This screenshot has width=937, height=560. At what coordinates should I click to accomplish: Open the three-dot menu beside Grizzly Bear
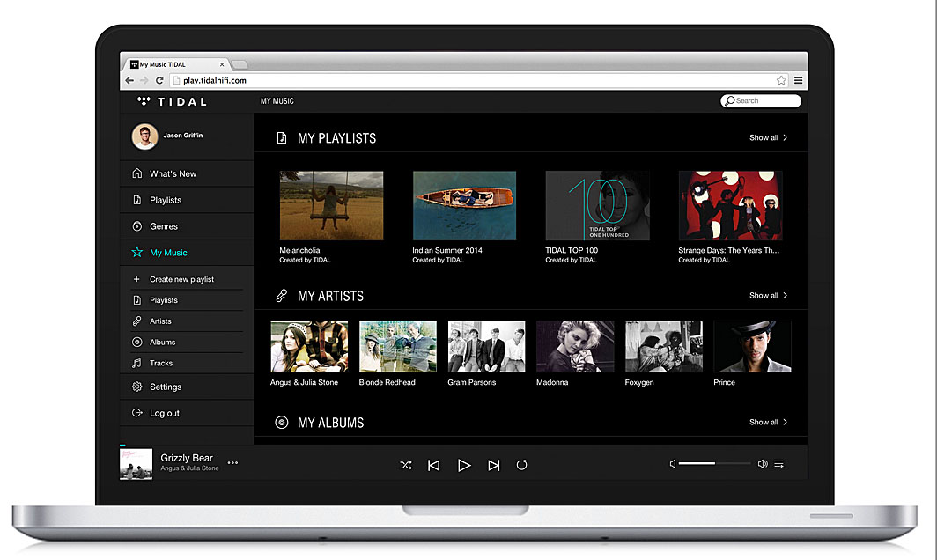pos(232,462)
